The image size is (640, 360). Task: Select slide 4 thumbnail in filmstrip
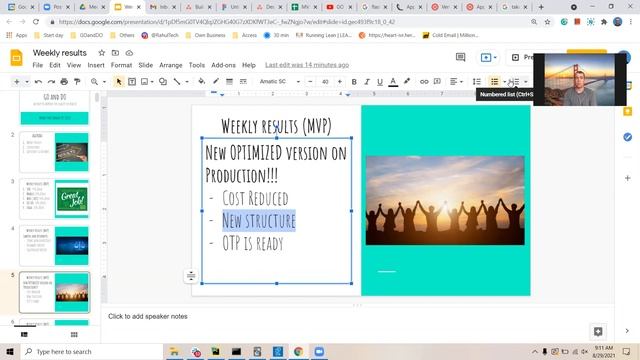pyautogui.click(x=54, y=246)
